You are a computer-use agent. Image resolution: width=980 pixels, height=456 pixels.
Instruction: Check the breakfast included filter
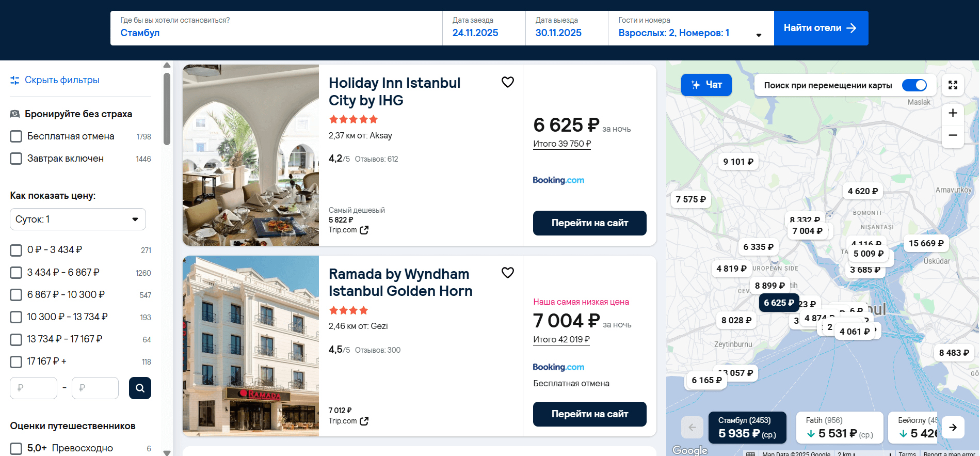coord(17,159)
